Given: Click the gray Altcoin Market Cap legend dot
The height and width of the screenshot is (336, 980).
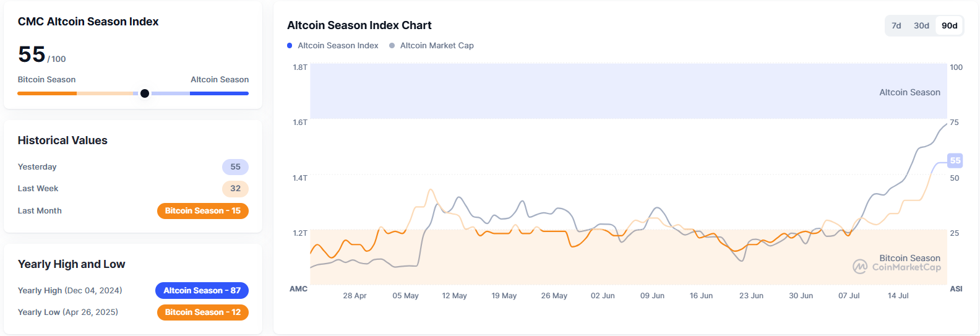Looking at the screenshot, I should tap(392, 46).
